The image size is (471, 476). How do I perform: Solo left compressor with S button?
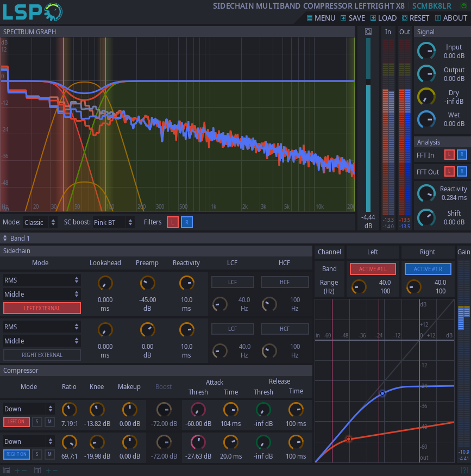point(37,422)
